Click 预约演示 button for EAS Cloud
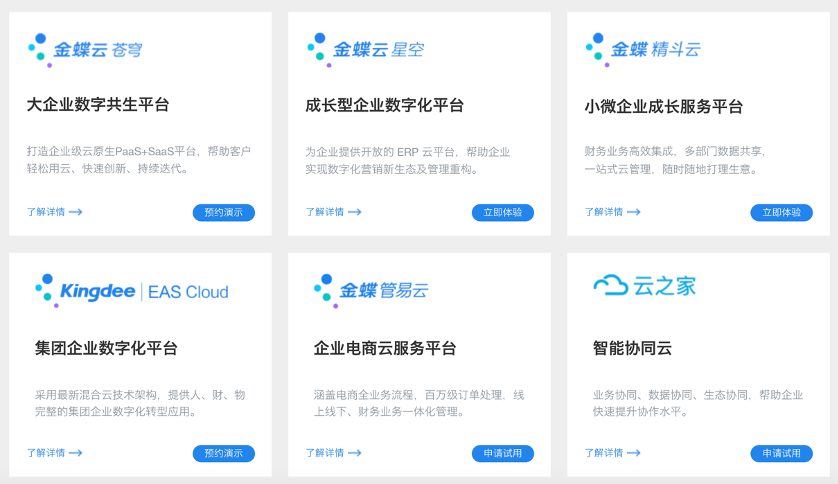 (224, 454)
